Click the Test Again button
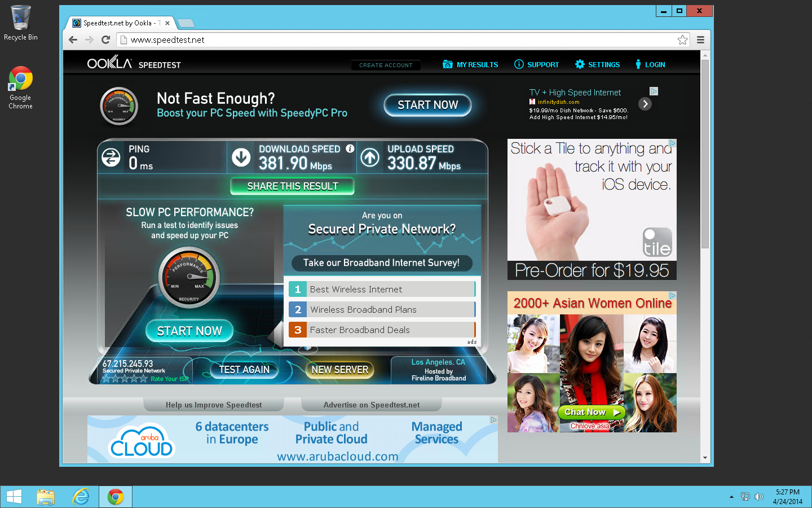The height and width of the screenshot is (508, 812). (x=244, y=370)
